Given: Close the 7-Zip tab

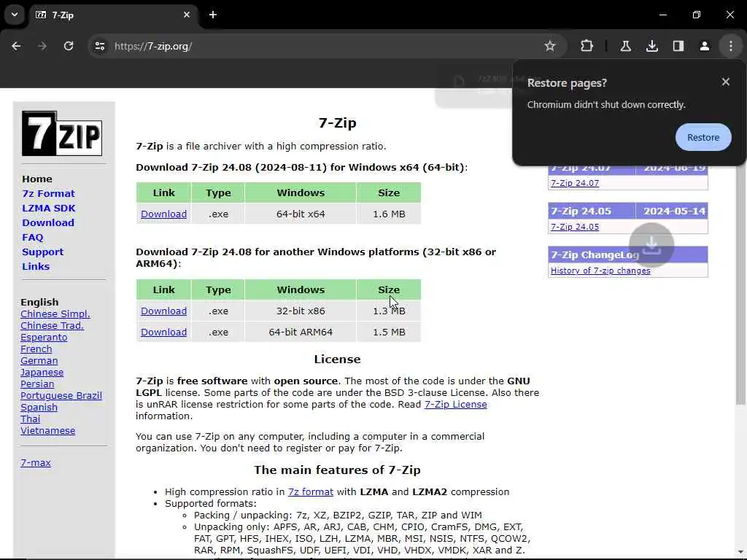Looking at the screenshot, I should click(x=187, y=15).
